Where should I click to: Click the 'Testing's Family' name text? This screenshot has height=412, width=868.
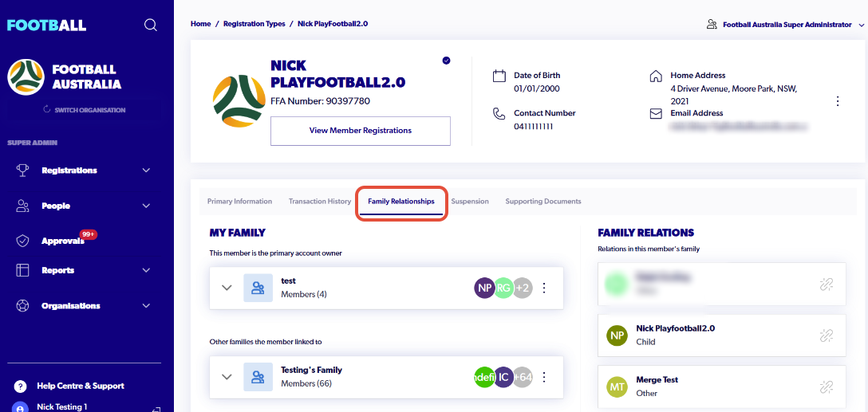coord(311,370)
